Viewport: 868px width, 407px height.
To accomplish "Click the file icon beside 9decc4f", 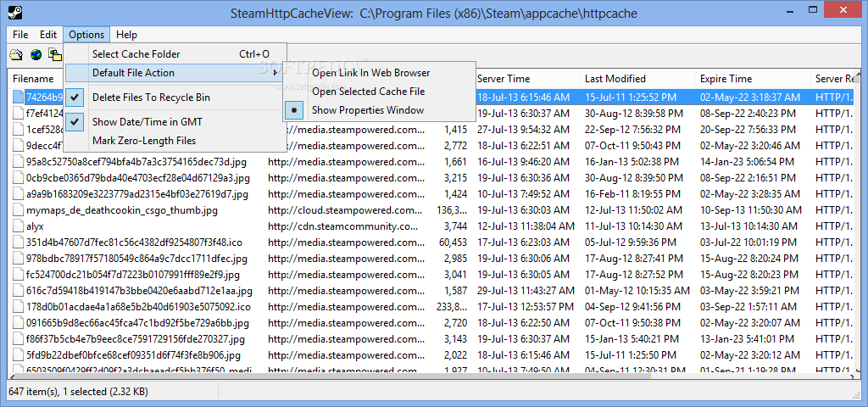I will [18, 146].
